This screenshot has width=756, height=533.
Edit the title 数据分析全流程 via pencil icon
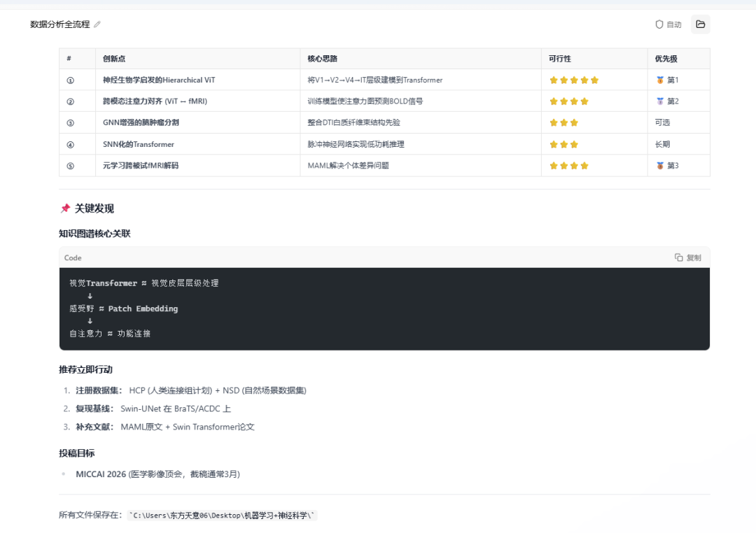pos(97,24)
